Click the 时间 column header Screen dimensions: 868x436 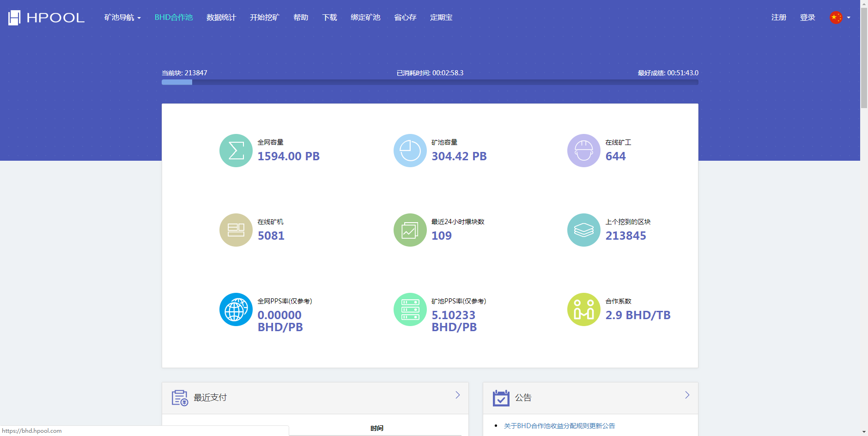pos(377,428)
